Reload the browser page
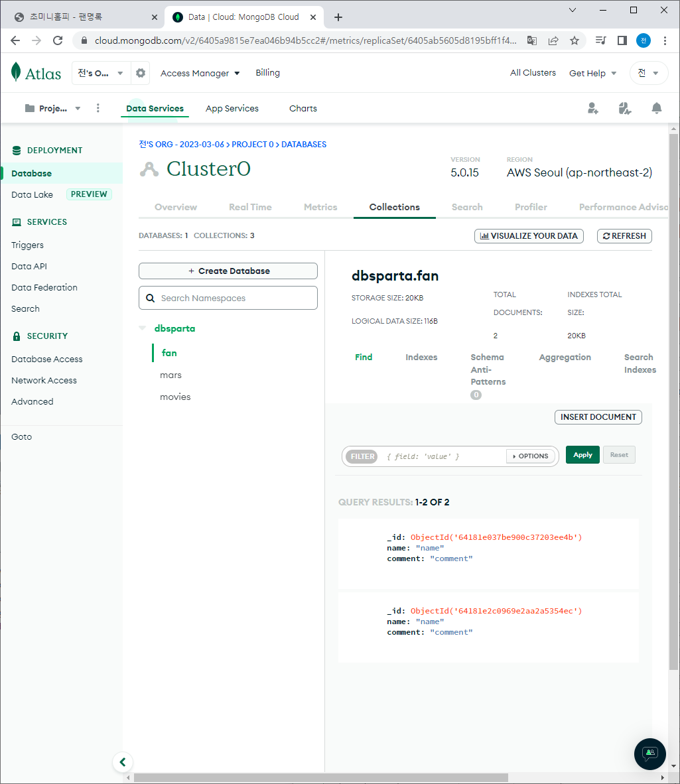The height and width of the screenshot is (784, 680). 58,40
